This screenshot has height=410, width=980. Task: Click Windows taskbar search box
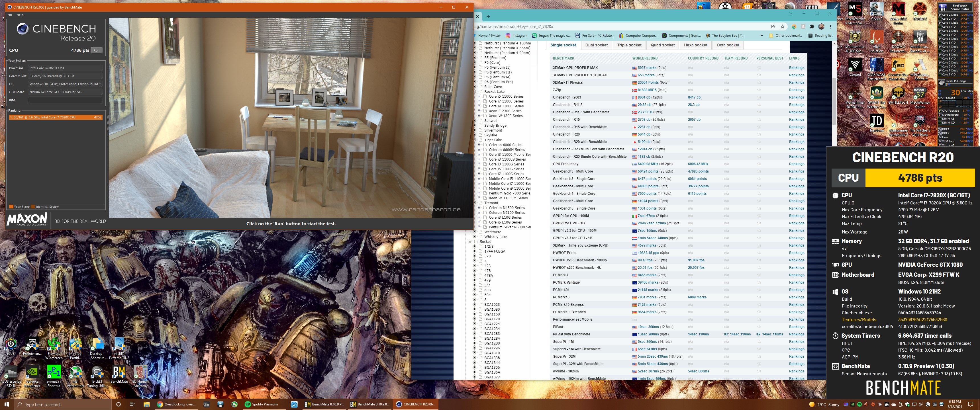63,404
